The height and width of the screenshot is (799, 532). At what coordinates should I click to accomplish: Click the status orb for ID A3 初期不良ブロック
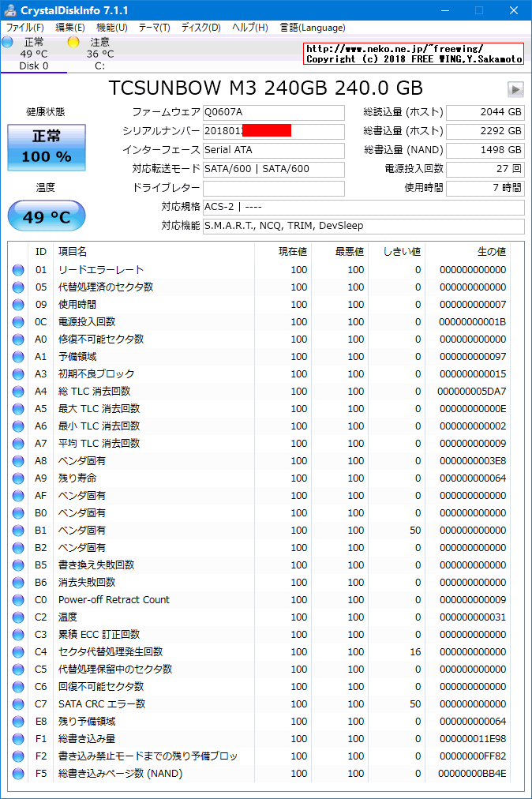click(x=18, y=374)
